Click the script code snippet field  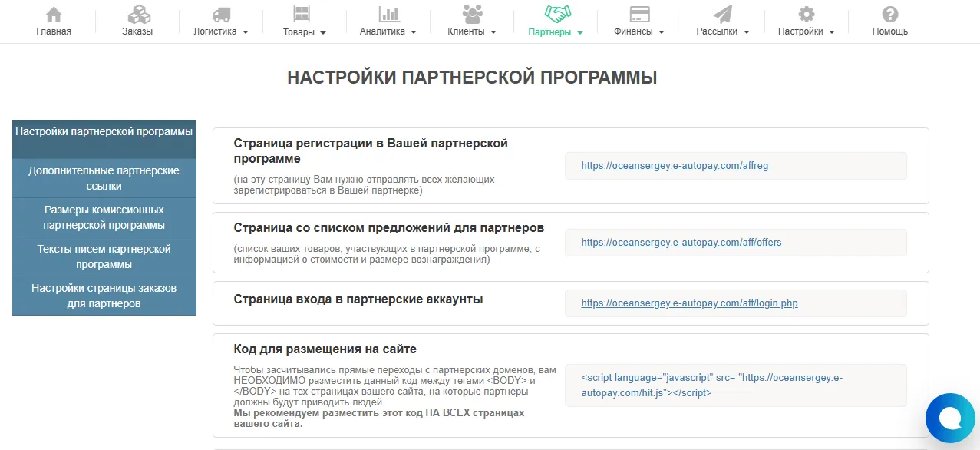click(735, 385)
